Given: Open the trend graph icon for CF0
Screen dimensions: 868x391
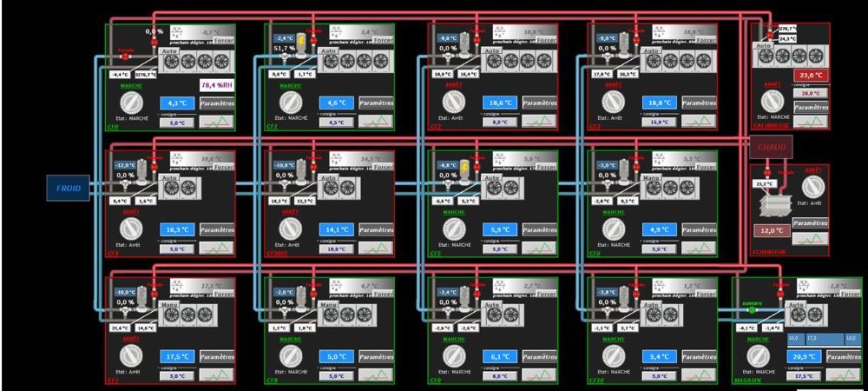Looking at the screenshot, I should click(217, 123).
